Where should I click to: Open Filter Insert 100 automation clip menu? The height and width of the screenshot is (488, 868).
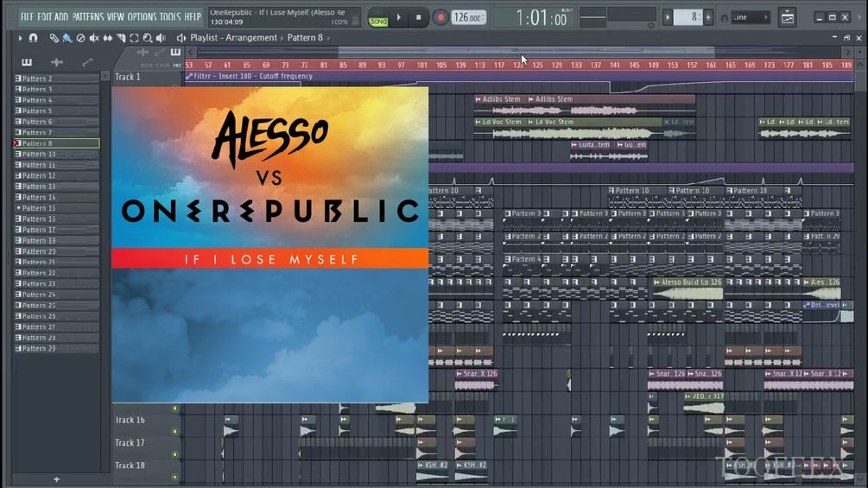pos(189,76)
